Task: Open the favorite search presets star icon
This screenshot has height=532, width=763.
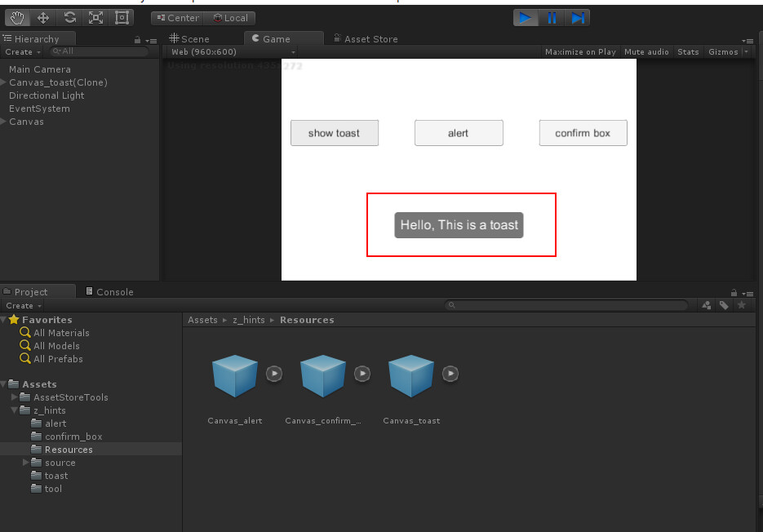Action: point(741,304)
